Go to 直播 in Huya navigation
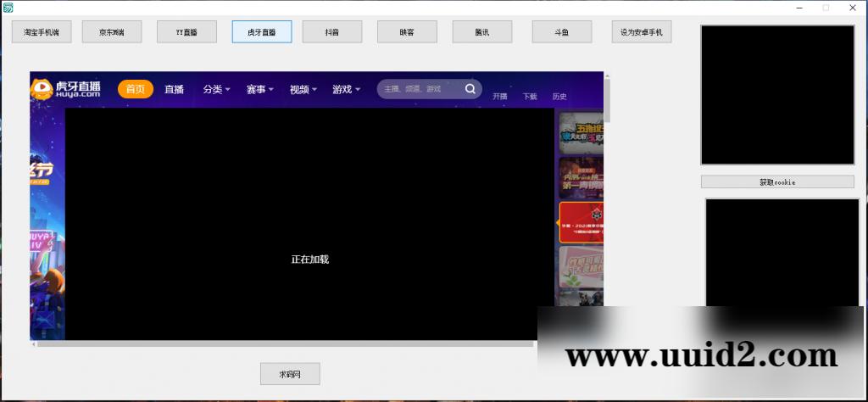The image size is (868, 402). point(174,89)
